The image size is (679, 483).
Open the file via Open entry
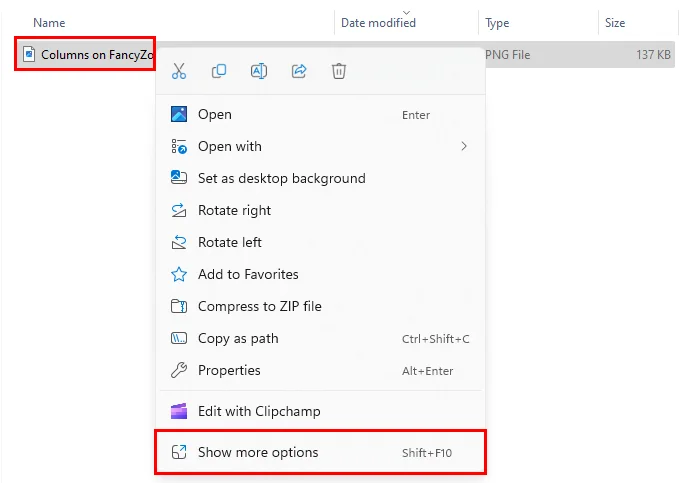pyautogui.click(x=214, y=115)
